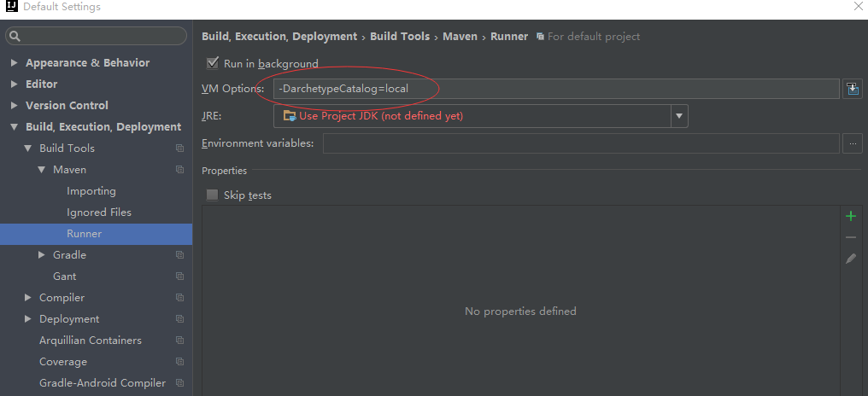
Task: Click the project-level icon beside Gant
Action: (x=179, y=277)
